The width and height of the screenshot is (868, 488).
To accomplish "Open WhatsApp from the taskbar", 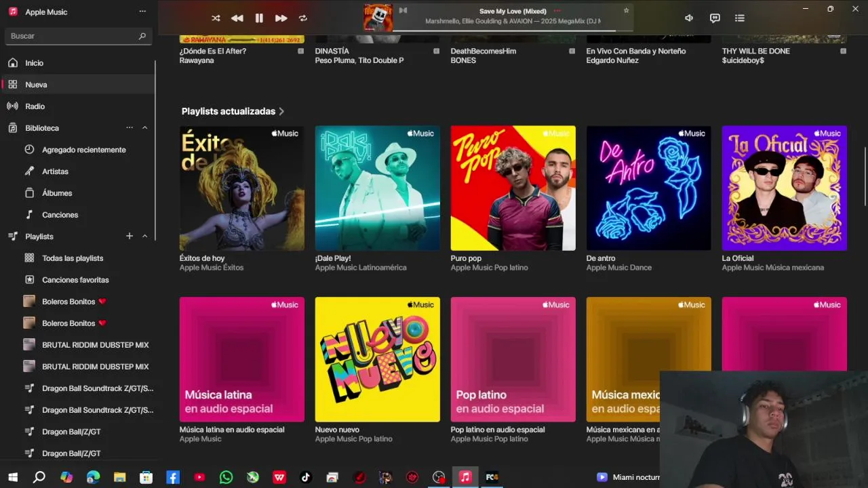I will (x=226, y=477).
